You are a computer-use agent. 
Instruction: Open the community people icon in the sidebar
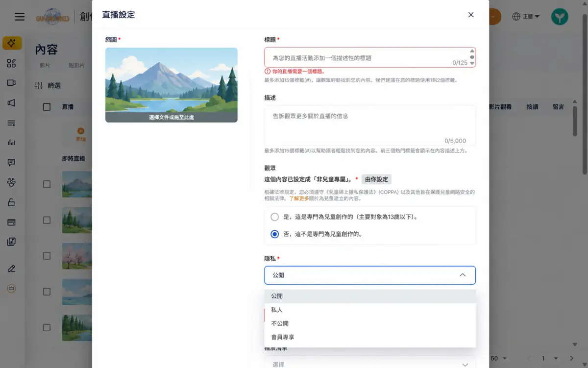(11, 182)
